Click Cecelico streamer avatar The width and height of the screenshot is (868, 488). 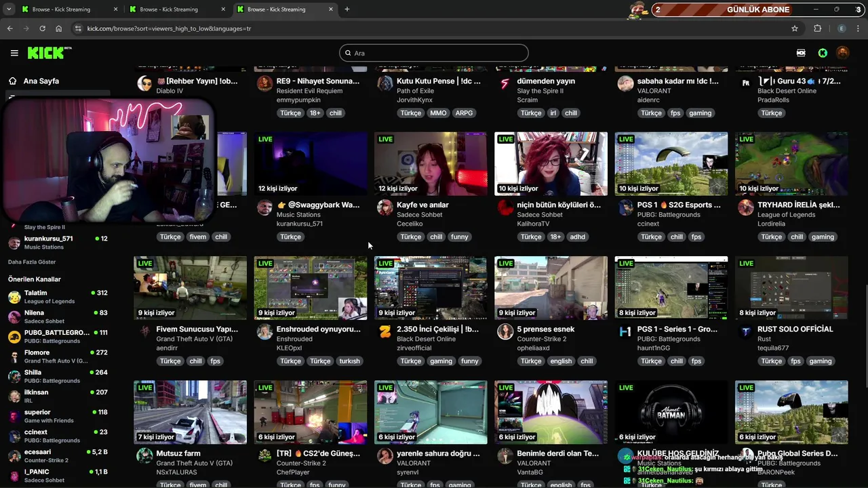[x=385, y=207]
